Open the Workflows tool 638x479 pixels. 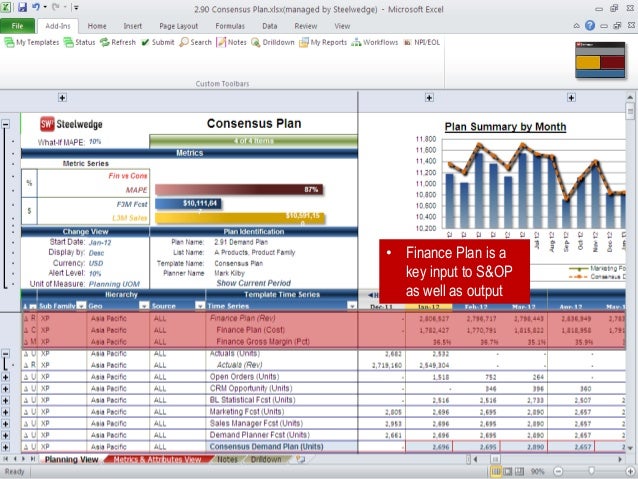coord(375,42)
